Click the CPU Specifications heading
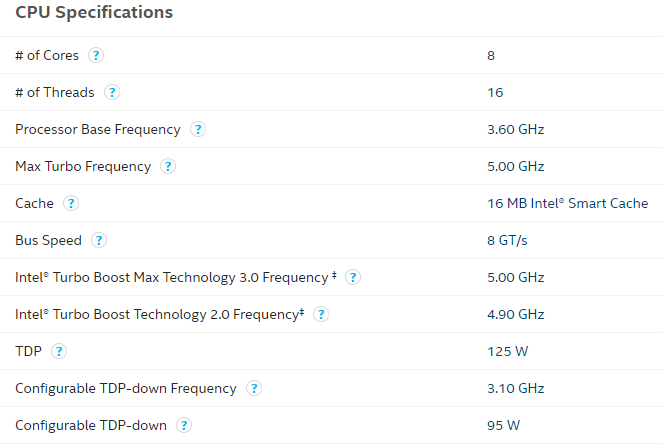The height and width of the screenshot is (445, 663). click(94, 12)
